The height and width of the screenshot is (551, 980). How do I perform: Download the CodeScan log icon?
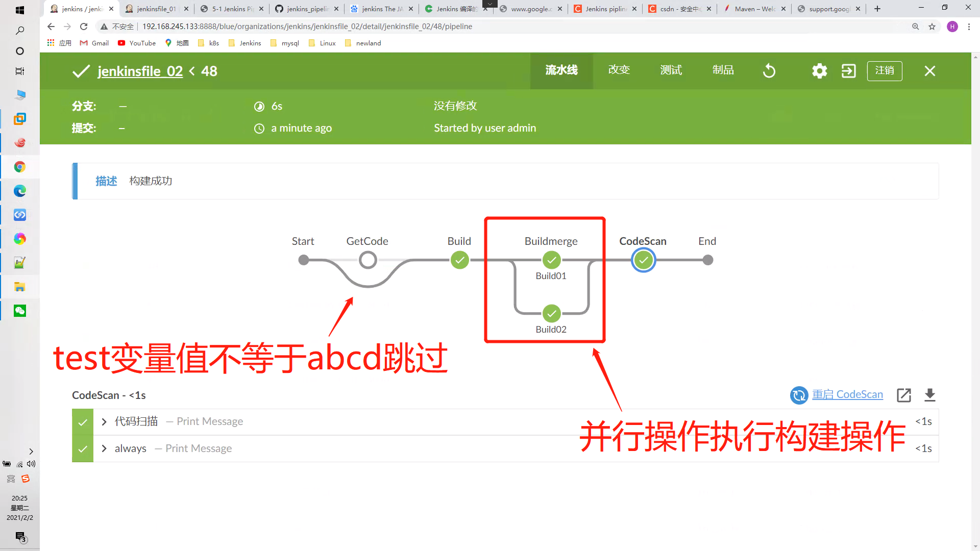tap(930, 395)
